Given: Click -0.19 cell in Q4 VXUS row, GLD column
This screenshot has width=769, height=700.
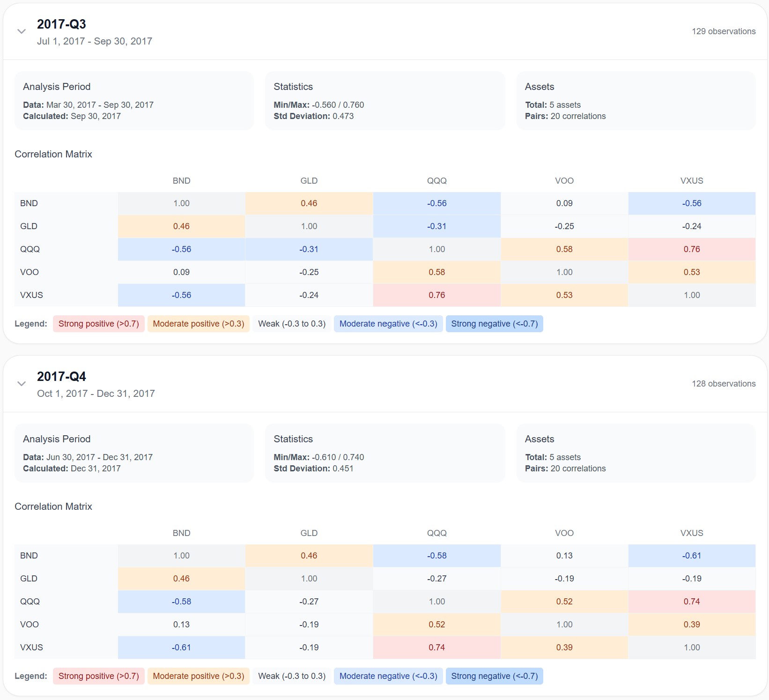Looking at the screenshot, I should [309, 648].
